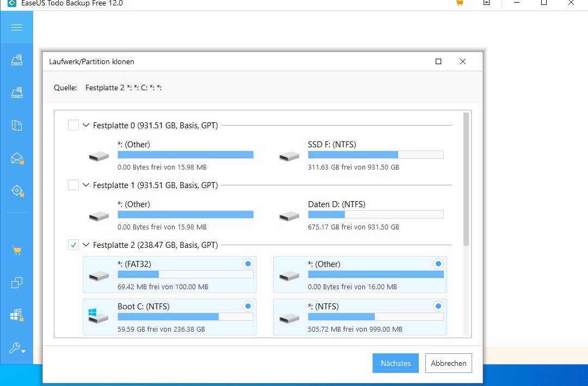Open the Clone tool in the sidebar
The width and height of the screenshot is (588, 386).
pyautogui.click(x=16, y=283)
